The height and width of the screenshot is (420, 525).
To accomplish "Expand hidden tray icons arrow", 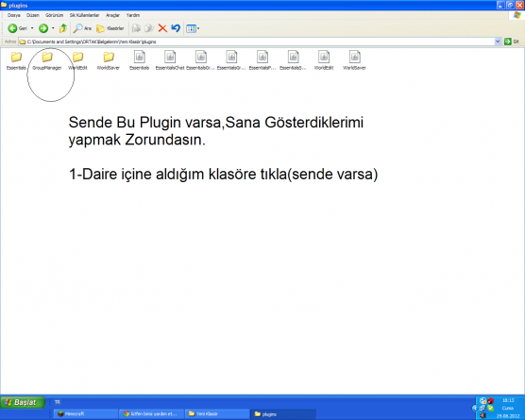I will (x=474, y=408).
